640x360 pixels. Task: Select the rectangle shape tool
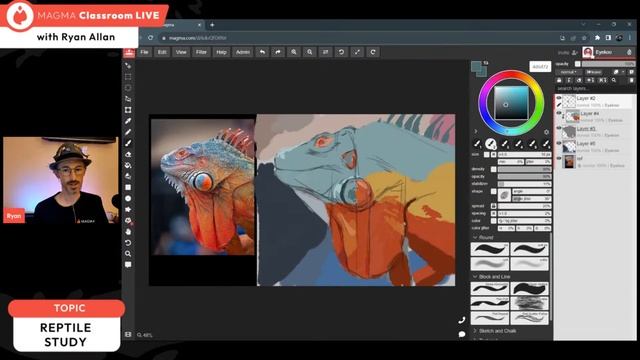[x=128, y=187]
